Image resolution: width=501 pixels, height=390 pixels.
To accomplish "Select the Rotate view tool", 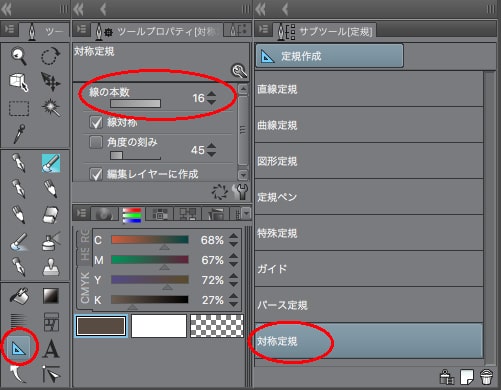I will pyautogui.click(x=50, y=56).
